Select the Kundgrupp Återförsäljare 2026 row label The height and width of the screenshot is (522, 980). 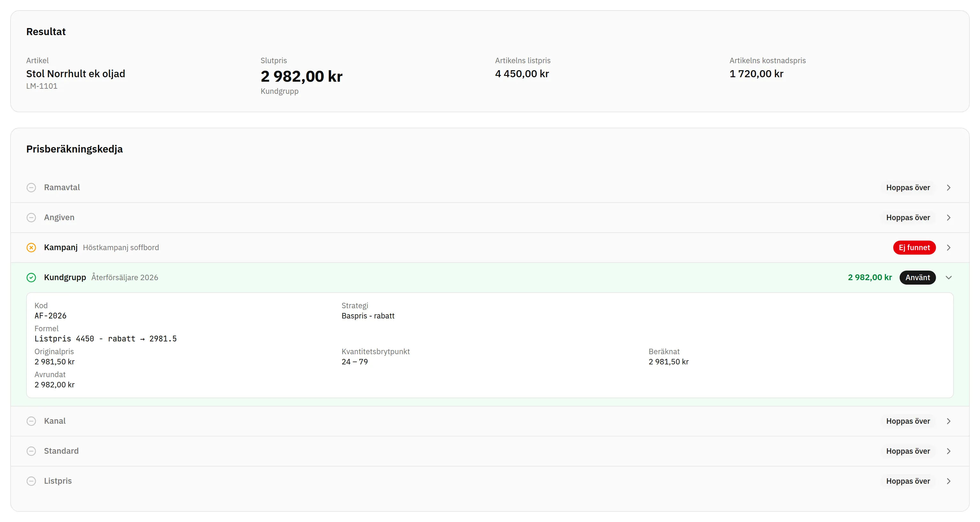[x=101, y=278]
